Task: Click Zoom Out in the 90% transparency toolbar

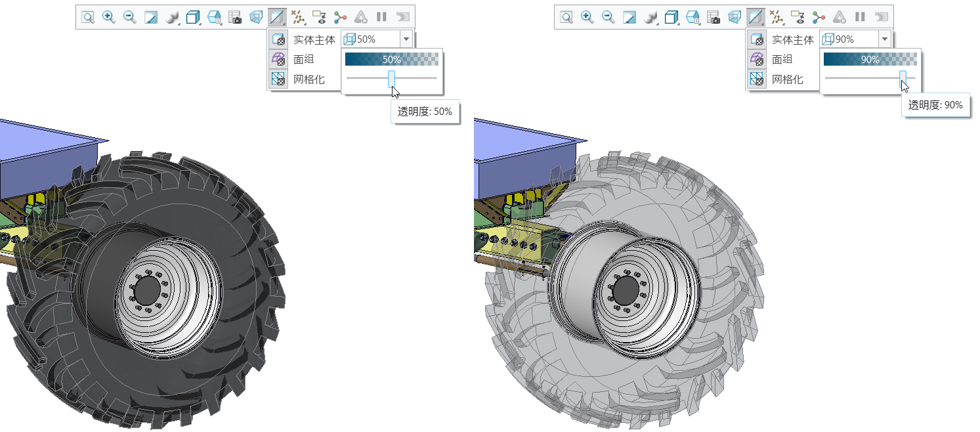Action: [x=608, y=17]
